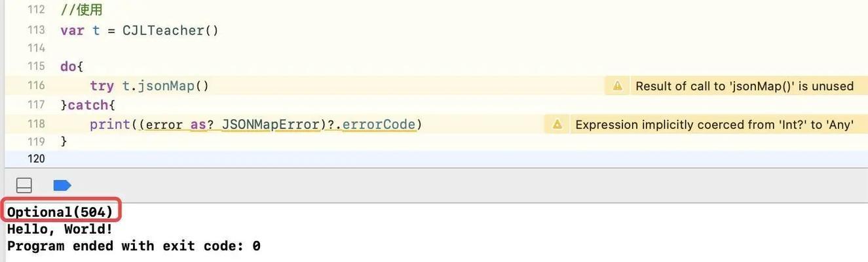Screen dimensions: 868x262
Task: Place the cursor on CJLTeacher() in line 113
Action: tap(170, 31)
